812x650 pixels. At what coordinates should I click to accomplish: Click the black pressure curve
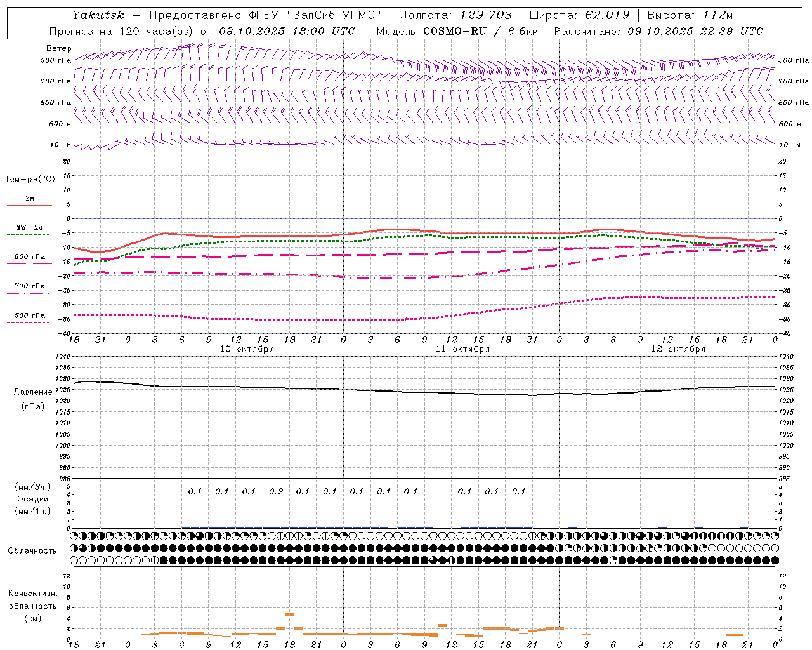coord(425,392)
